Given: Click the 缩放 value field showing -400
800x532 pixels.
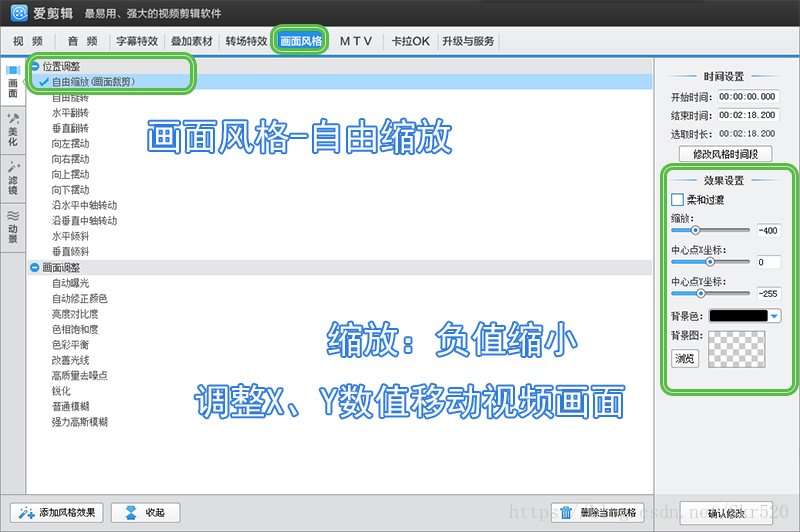Looking at the screenshot, I should point(769,231).
